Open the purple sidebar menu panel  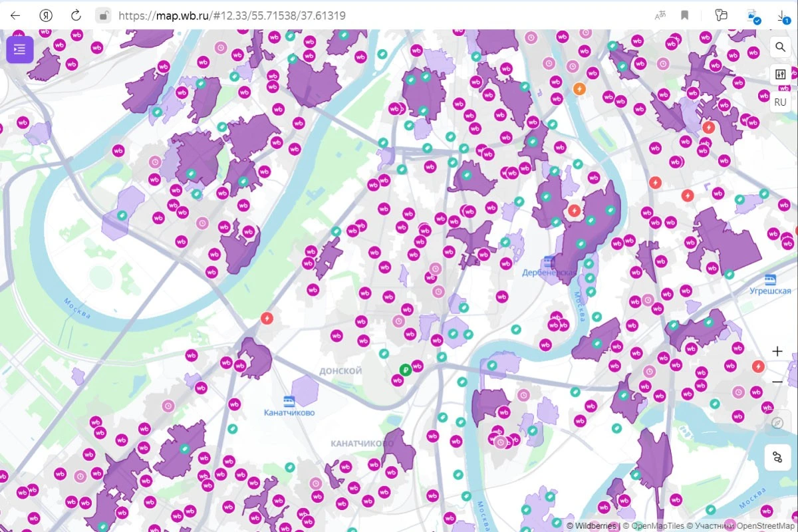pos(20,49)
